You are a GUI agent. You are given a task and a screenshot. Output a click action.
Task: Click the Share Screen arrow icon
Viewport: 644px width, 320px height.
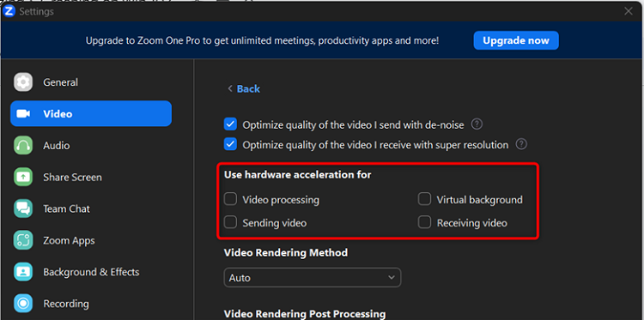23,177
